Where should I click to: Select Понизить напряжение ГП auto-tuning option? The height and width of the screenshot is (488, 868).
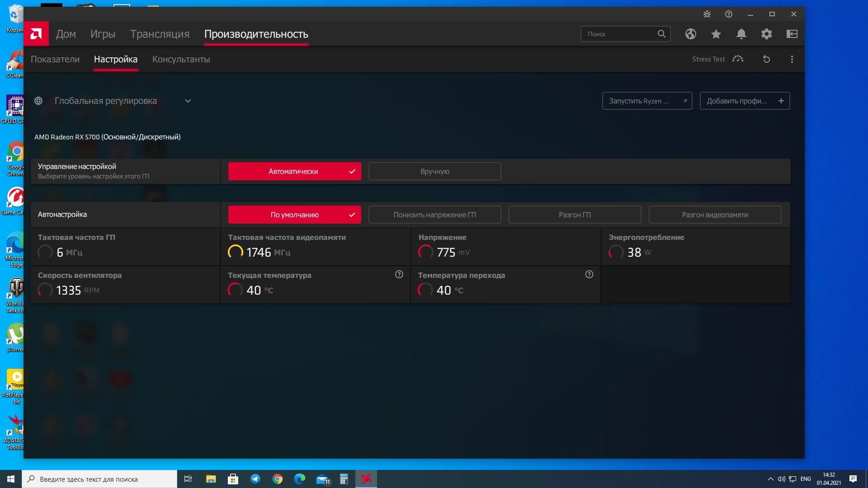coord(434,215)
